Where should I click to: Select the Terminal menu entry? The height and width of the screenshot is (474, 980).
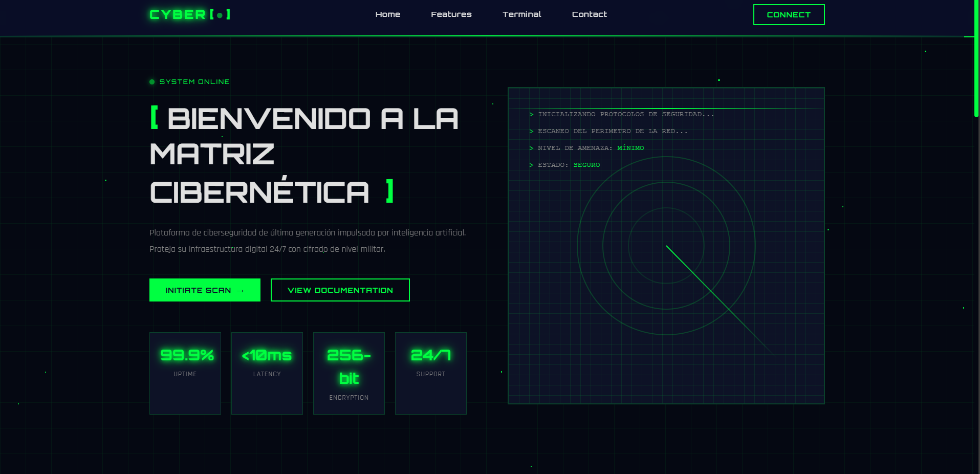click(x=522, y=14)
